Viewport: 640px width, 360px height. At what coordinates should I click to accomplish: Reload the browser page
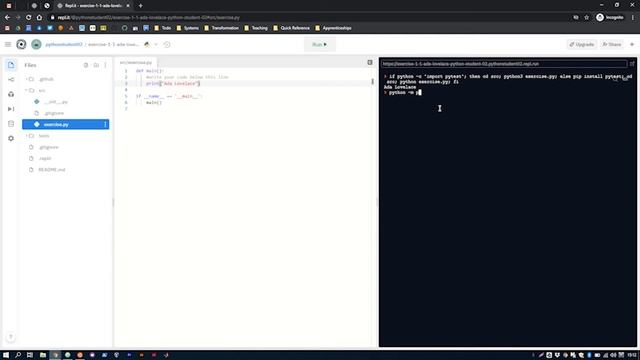point(29,18)
